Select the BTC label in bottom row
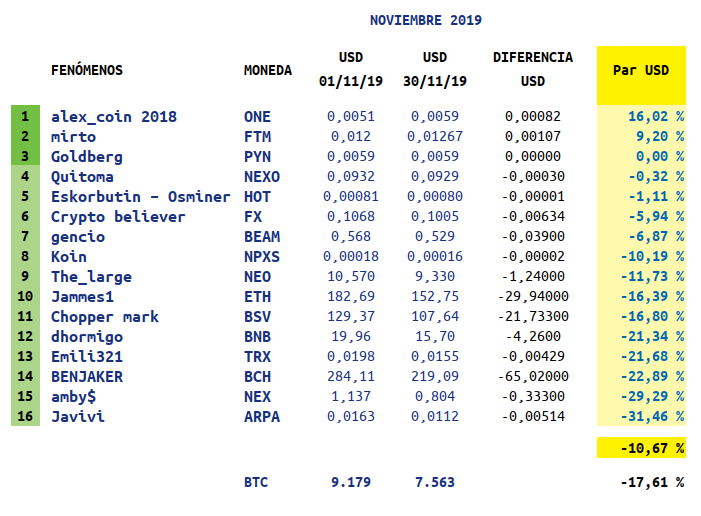 [x=257, y=482]
